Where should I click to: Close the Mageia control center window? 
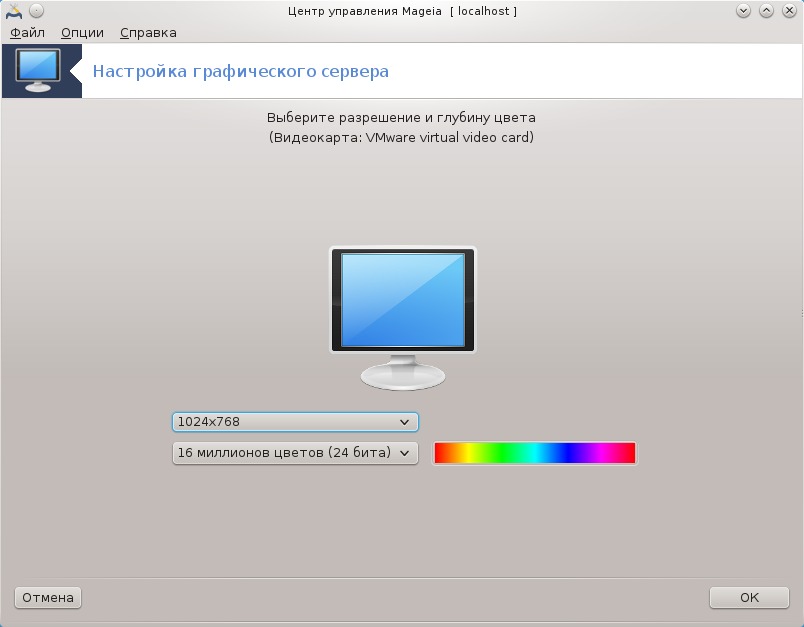(x=789, y=10)
